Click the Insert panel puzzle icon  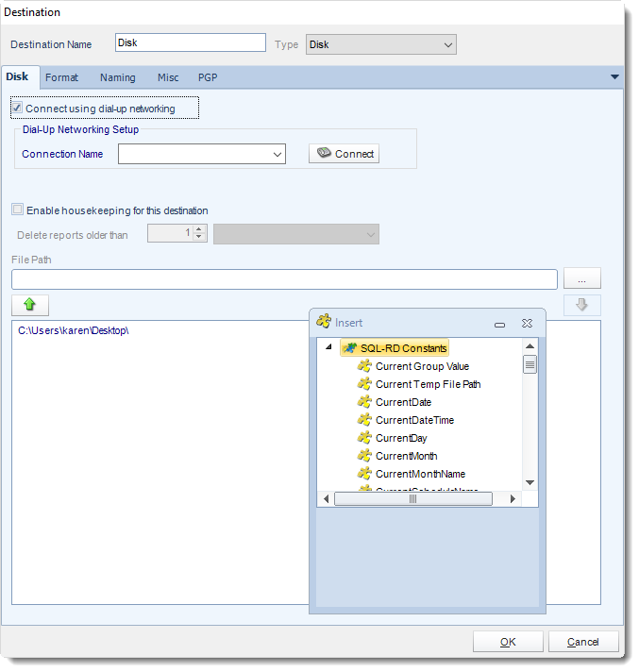point(324,321)
